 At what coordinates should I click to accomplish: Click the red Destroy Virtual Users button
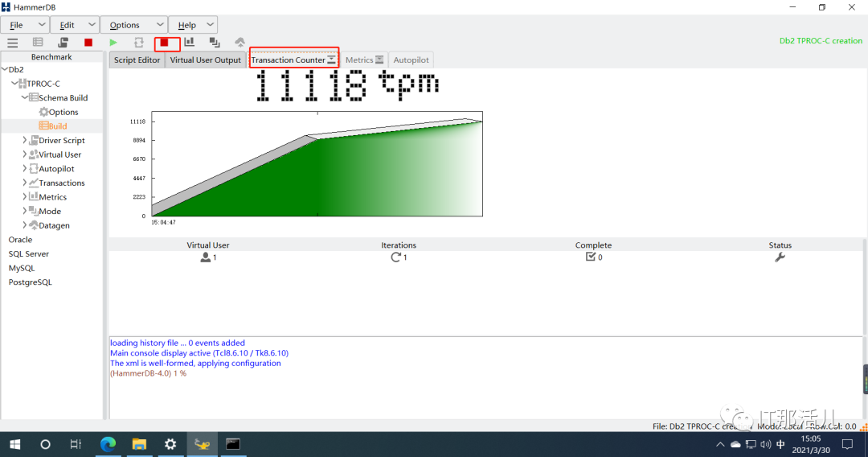point(88,42)
